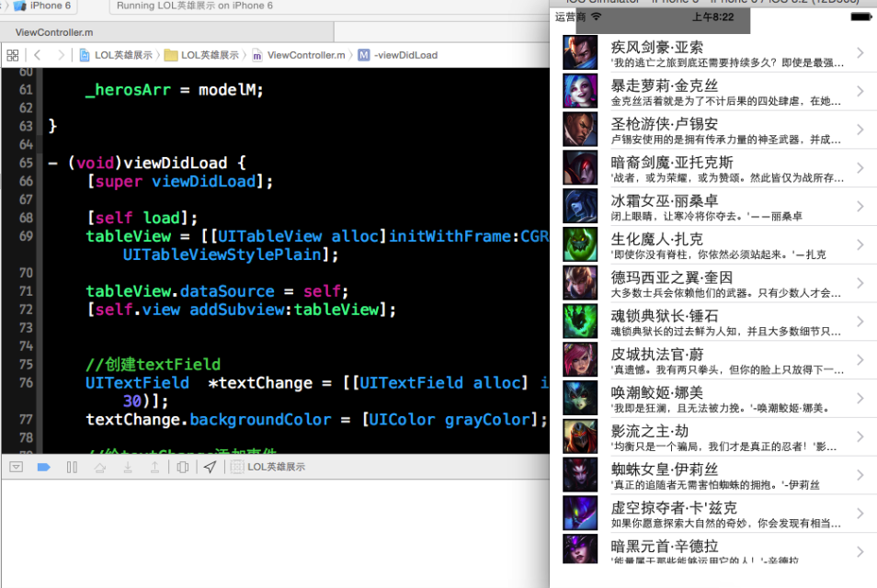
Task: Tap the 蜘蛛女皇·伊莉丝 avatar thumbnail
Action: click(580, 475)
